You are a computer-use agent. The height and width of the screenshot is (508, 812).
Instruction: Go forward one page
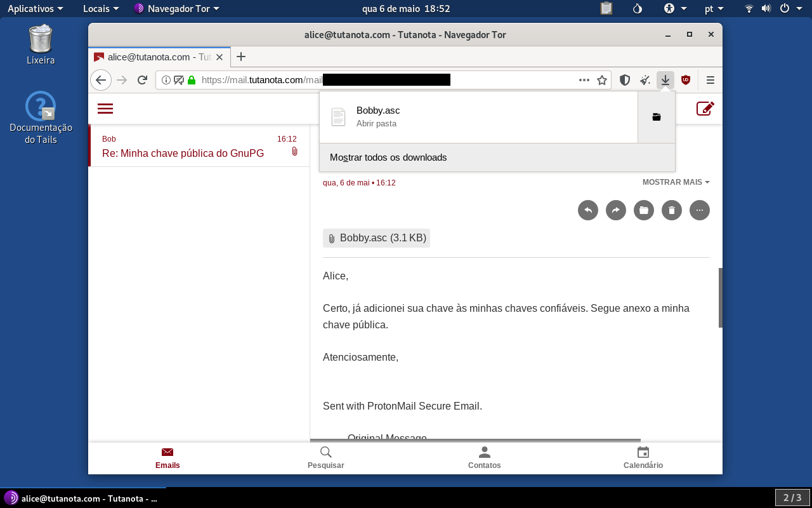[x=122, y=80]
